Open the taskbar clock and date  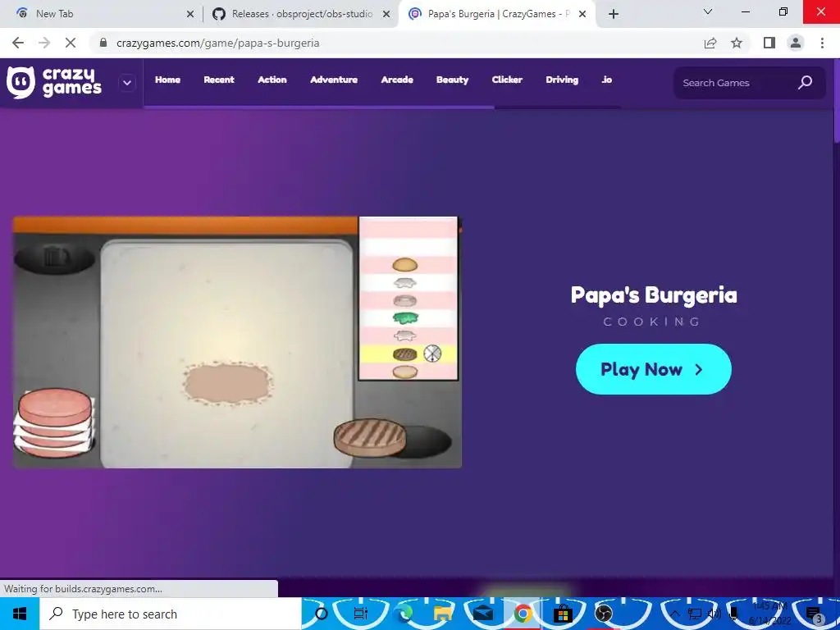(769, 614)
